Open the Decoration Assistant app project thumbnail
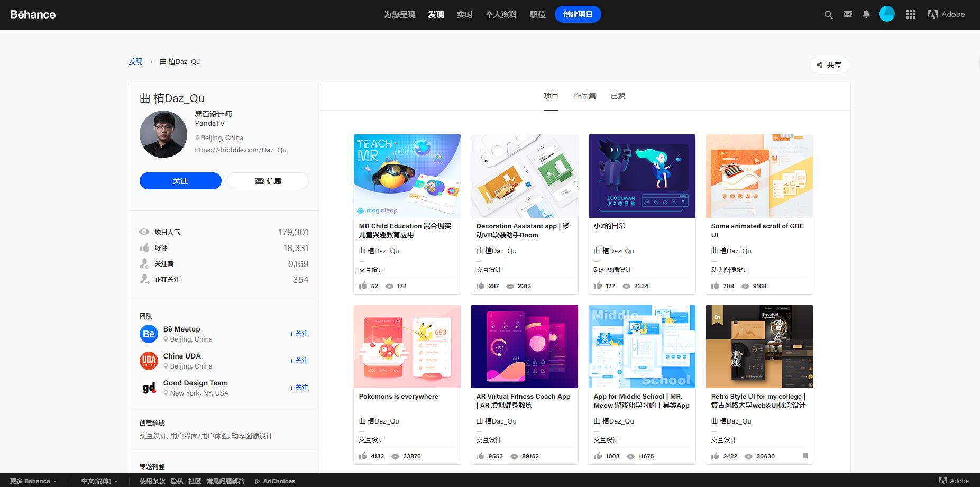 pyautogui.click(x=525, y=176)
